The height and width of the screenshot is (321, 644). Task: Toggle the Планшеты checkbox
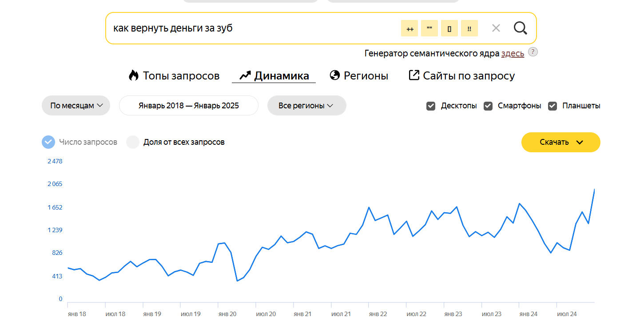tap(553, 106)
